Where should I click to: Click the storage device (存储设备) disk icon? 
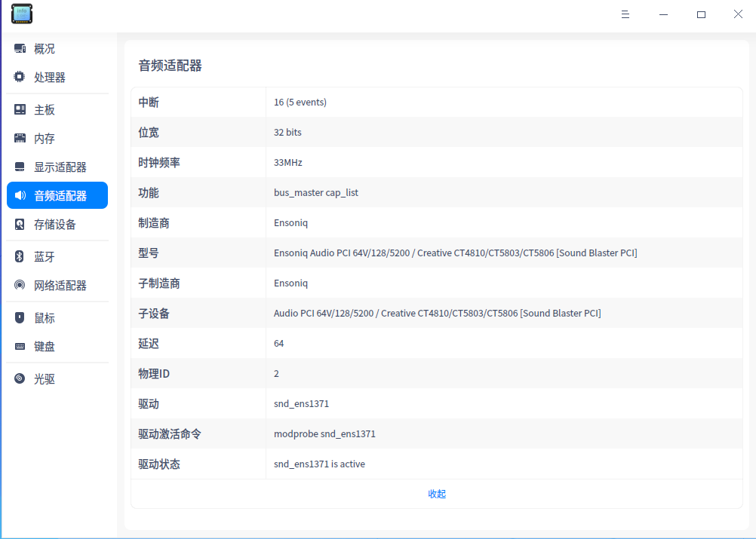click(20, 225)
